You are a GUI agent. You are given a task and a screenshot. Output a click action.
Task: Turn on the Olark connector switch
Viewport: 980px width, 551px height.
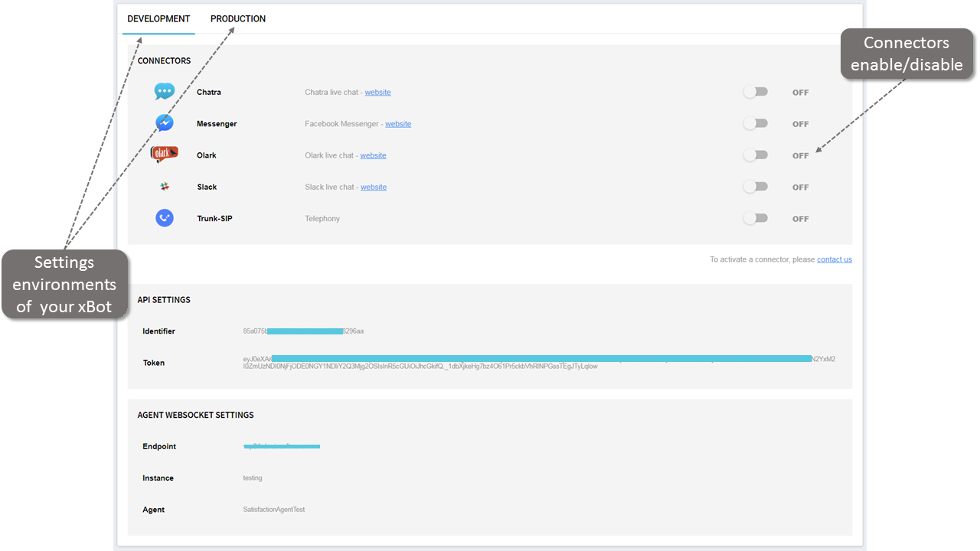coord(756,155)
